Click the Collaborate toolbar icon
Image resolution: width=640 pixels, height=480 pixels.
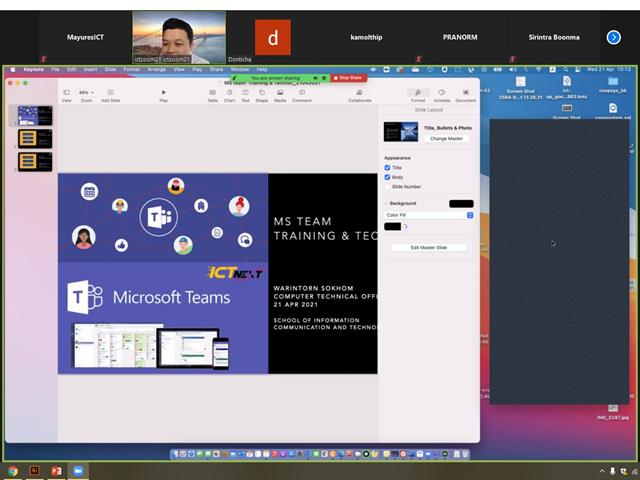359,93
